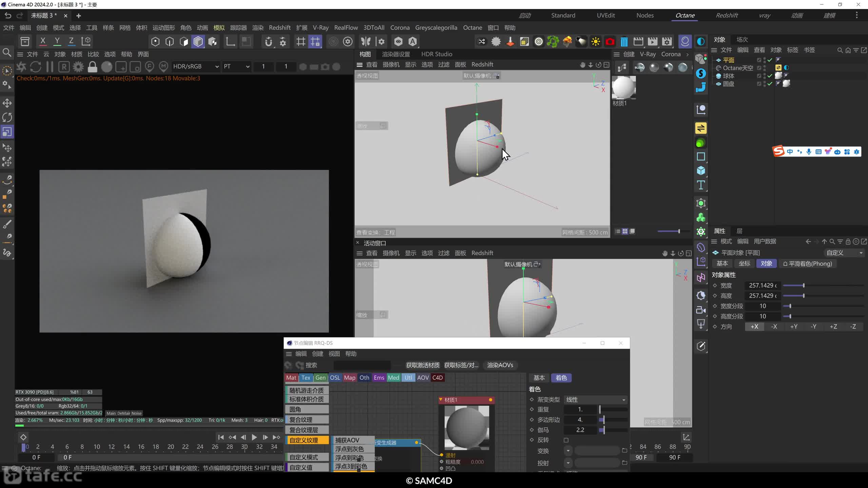Select the Rotate tool in left toolbar

pyautogui.click(x=7, y=117)
